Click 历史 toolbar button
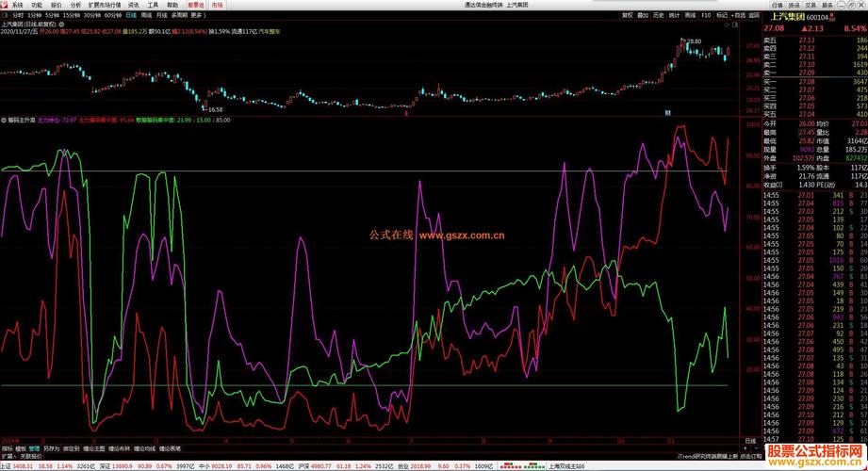 pyautogui.click(x=658, y=15)
